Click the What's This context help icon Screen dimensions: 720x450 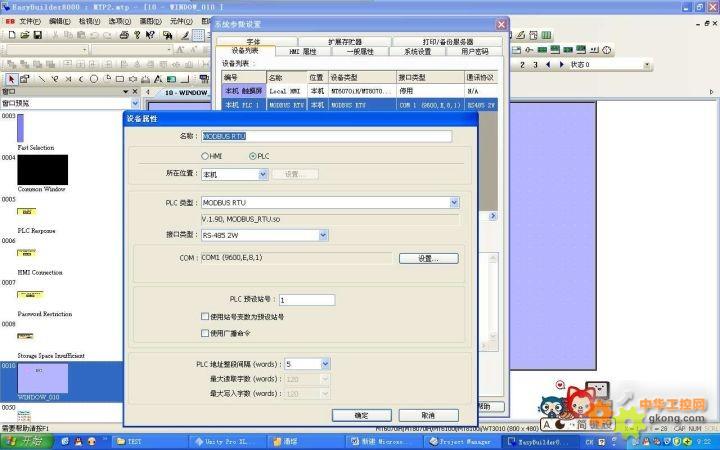[150, 35]
